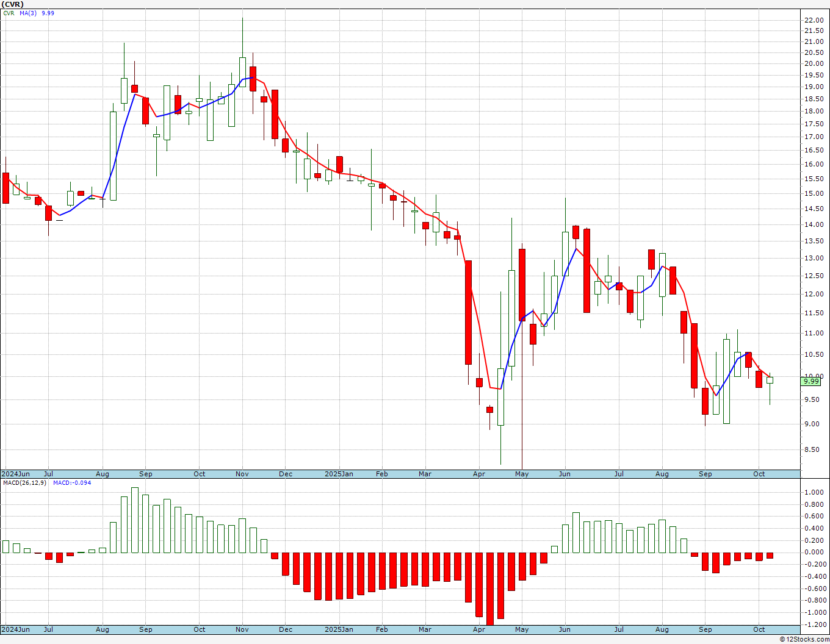The width and height of the screenshot is (830, 644).
Task: Click the 12.50 price axis label
Action: tap(814, 276)
